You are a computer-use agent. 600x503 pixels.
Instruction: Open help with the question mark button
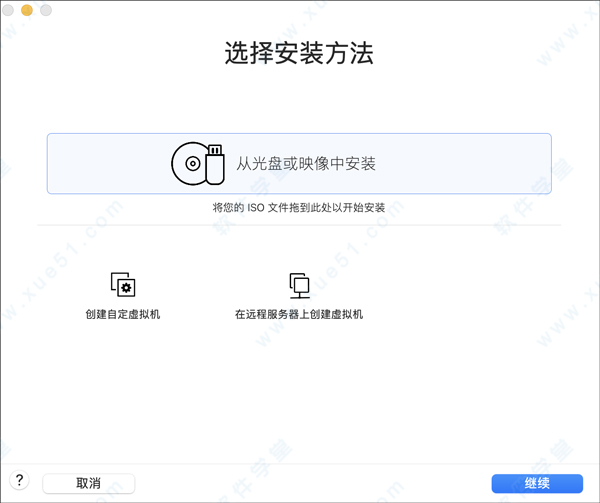[19, 480]
